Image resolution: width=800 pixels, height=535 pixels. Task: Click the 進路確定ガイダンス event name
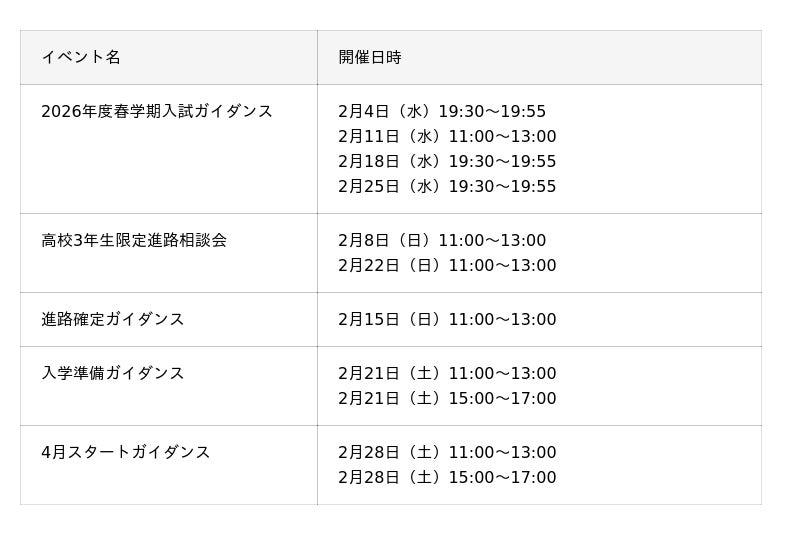pyautogui.click(x=113, y=319)
